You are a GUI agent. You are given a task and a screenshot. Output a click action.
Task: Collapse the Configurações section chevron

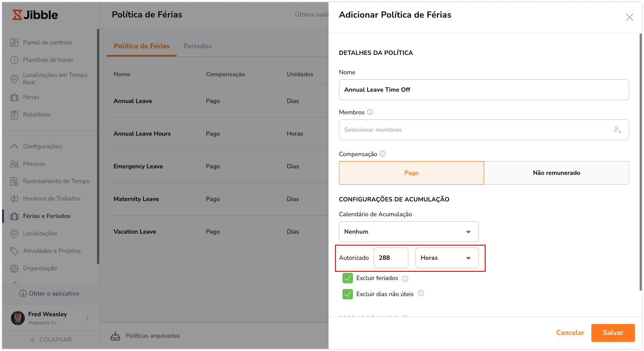tap(14, 146)
